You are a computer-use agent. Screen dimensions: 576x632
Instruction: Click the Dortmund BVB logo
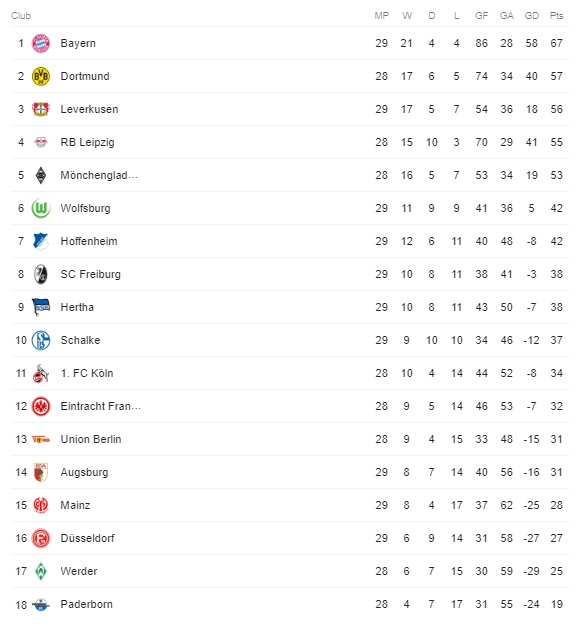41,76
